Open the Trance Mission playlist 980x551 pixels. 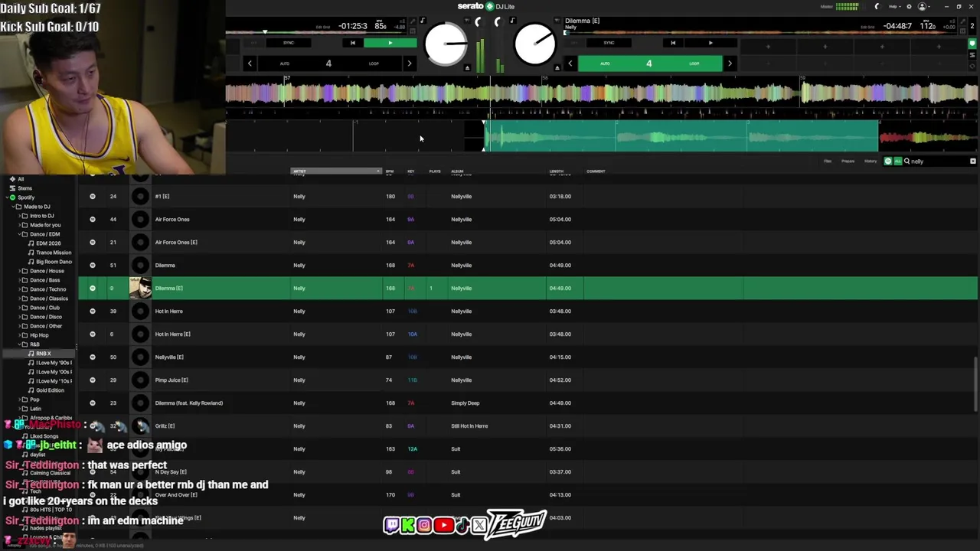pyautogui.click(x=53, y=253)
